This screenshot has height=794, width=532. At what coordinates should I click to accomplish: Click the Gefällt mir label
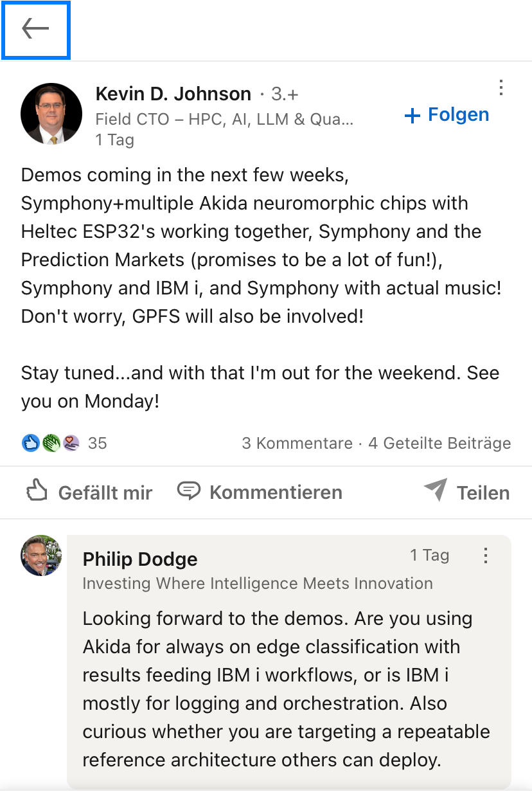click(105, 493)
